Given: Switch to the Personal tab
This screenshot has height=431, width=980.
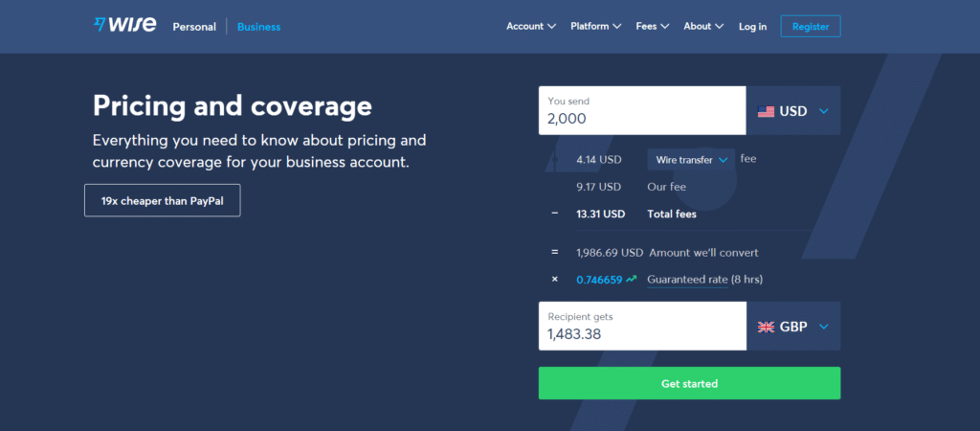Looking at the screenshot, I should click(194, 27).
